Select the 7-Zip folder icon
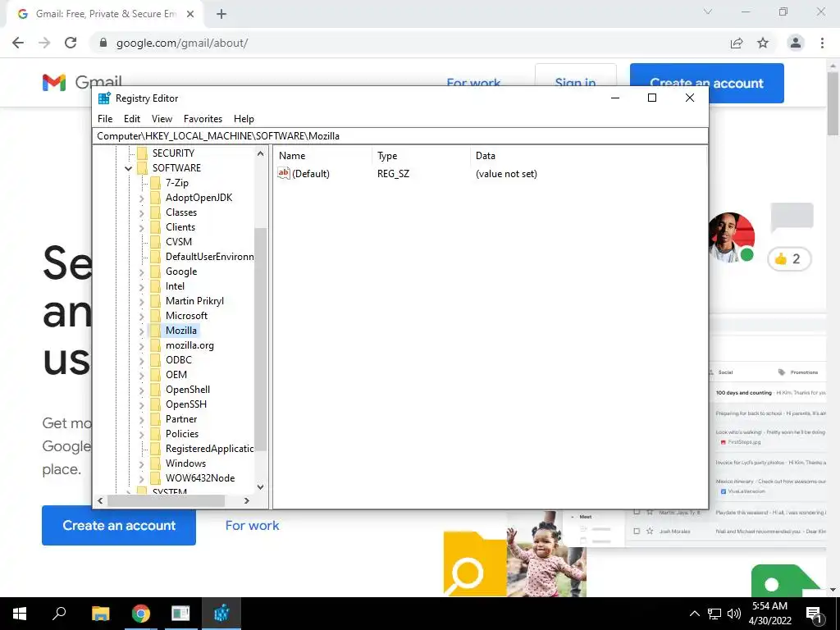This screenshot has width=840, height=630. (155, 183)
